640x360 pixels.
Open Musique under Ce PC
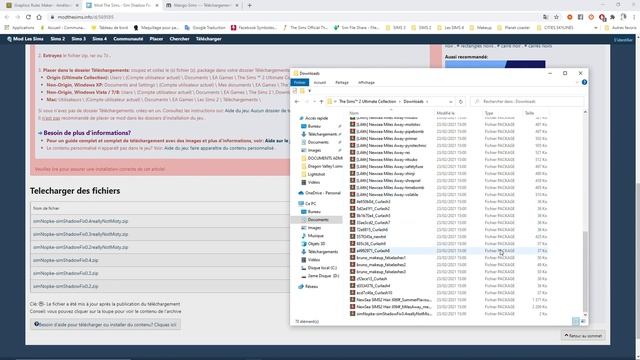(x=316, y=236)
